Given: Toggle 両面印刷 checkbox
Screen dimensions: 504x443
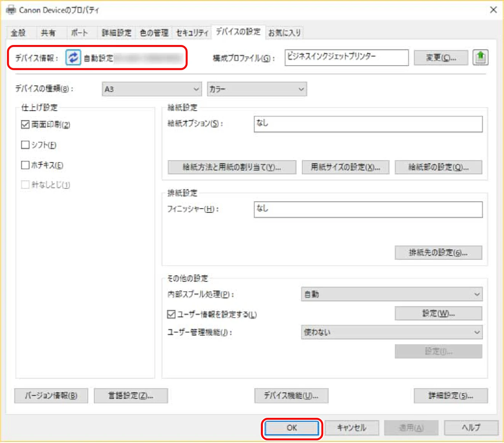Looking at the screenshot, I should click(x=26, y=124).
